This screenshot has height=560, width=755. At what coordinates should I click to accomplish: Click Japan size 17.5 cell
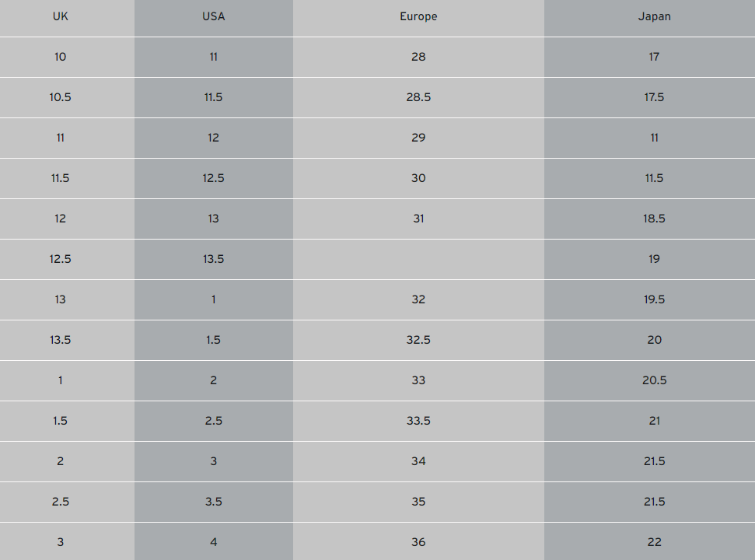tap(654, 97)
